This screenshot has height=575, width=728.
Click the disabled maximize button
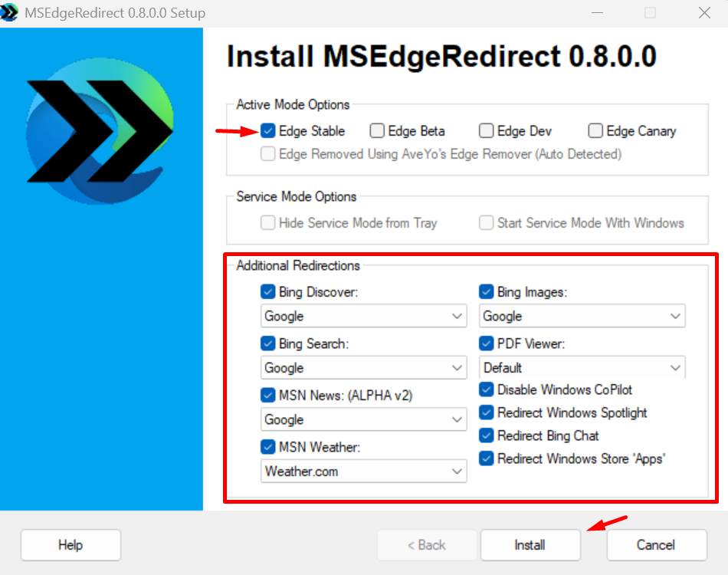pyautogui.click(x=651, y=12)
